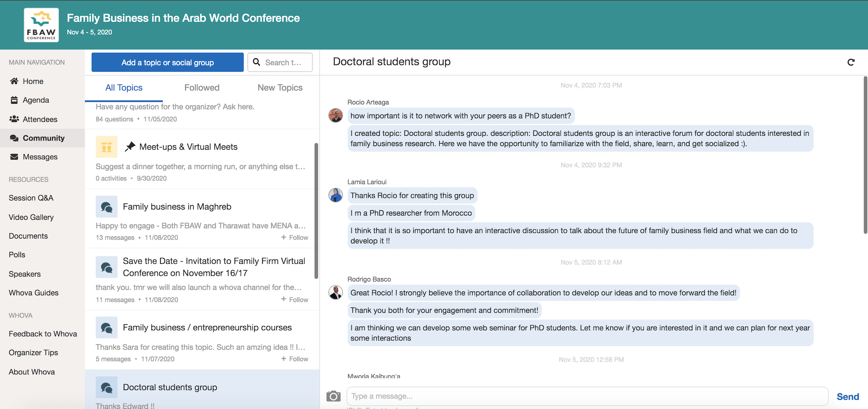Type a message input box
The image size is (868, 409).
tap(587, 396)
